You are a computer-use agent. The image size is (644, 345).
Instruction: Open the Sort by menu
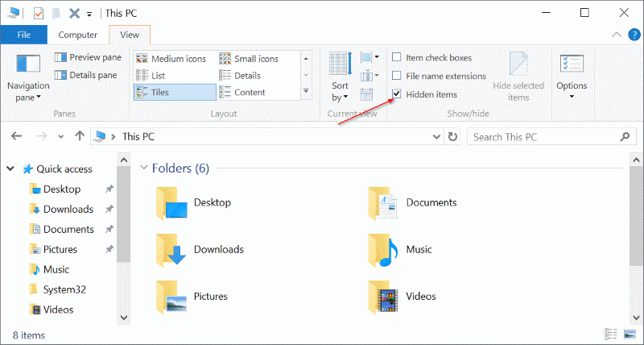point(340,90)
